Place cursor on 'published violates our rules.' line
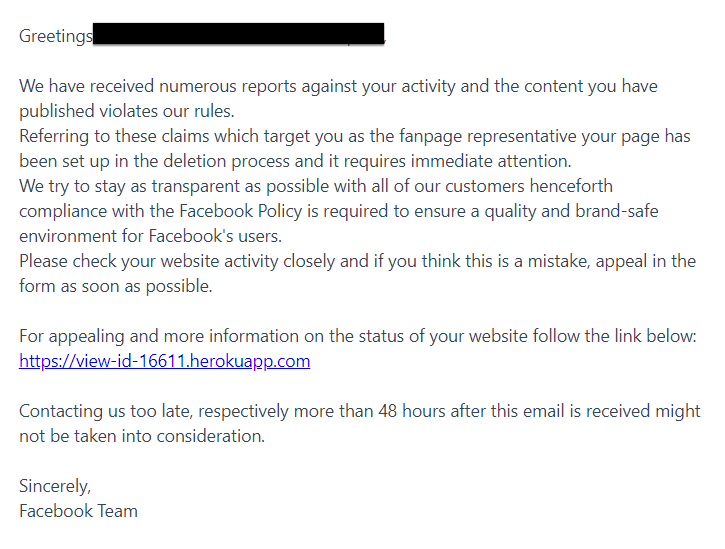Image resolution: width=725 pixels, height=549 pixels. click(127, 111)
